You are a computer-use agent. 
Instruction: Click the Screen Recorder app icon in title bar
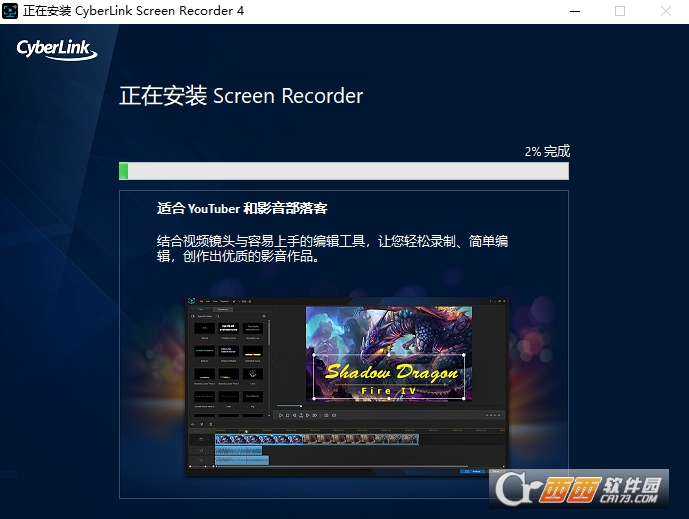[10, 11]
